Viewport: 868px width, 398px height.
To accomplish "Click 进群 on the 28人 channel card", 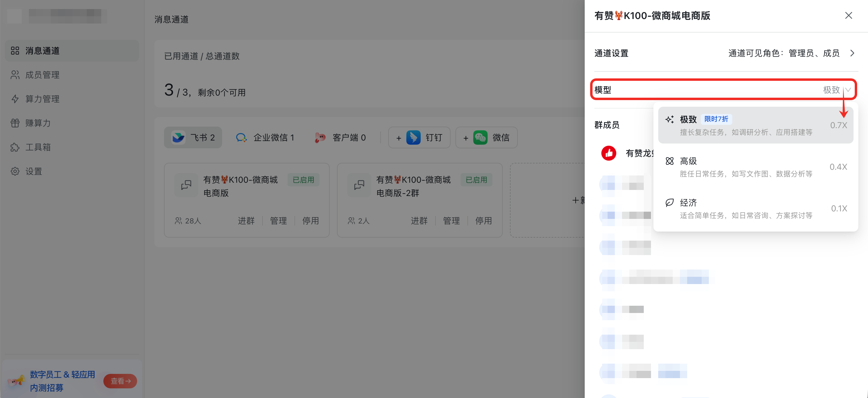I will coord(246,221).
